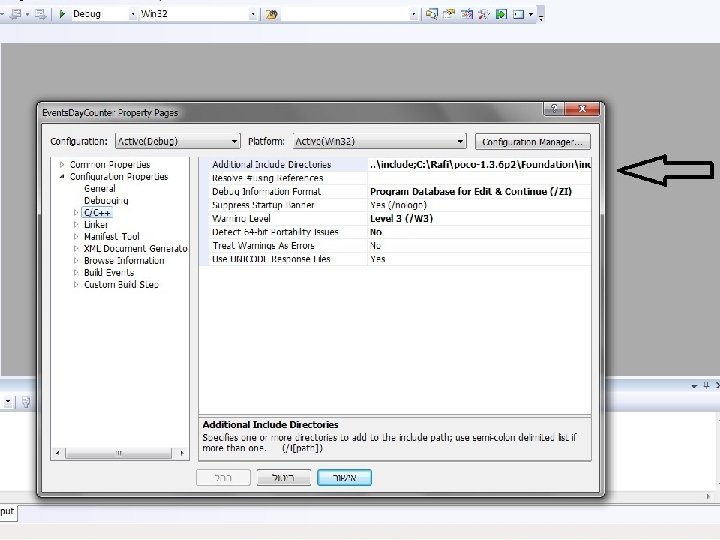Open the Toolbox toolbar icon
This screenshot has width=720, height=540.
click(484, 14)
